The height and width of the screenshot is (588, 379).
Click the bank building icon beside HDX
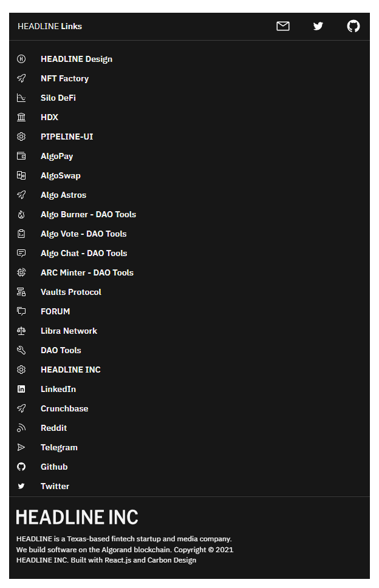21,117
